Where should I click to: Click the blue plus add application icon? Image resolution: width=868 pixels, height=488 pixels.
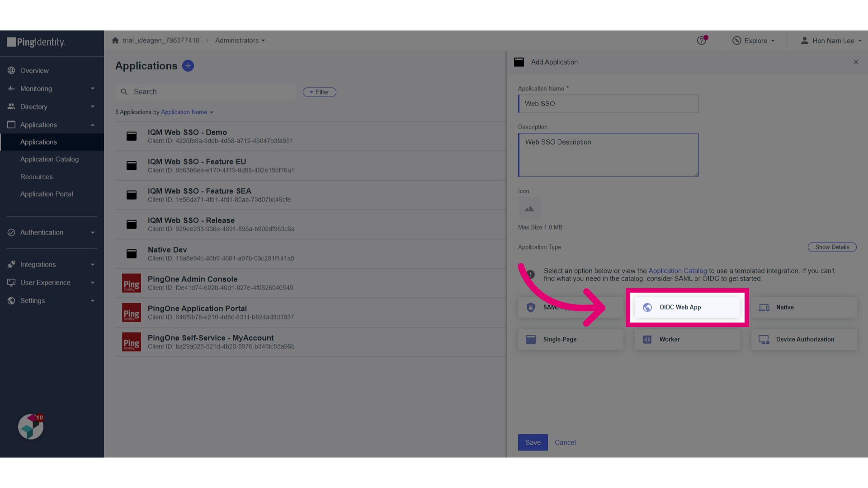tap(188, 66)
